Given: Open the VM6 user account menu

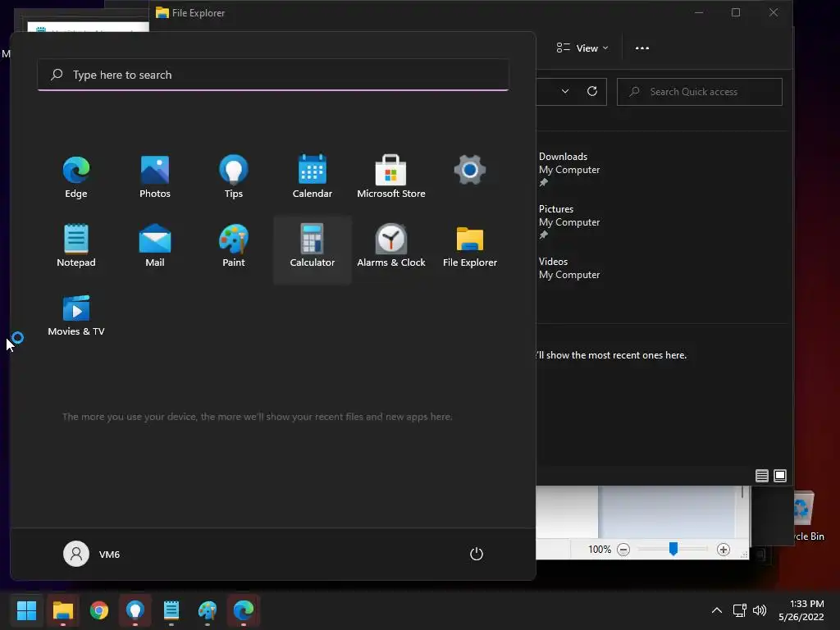Looking at the screenshot, I should click(92, 554).
